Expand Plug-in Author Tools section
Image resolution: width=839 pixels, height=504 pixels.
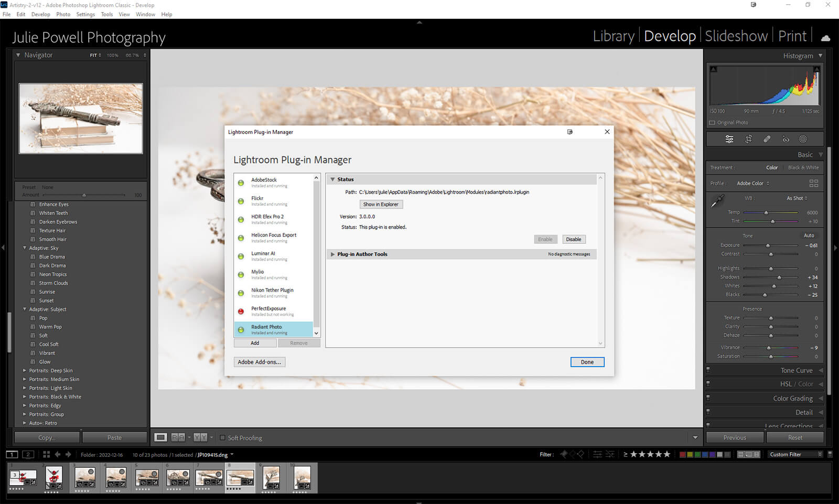tap(332, 254)
